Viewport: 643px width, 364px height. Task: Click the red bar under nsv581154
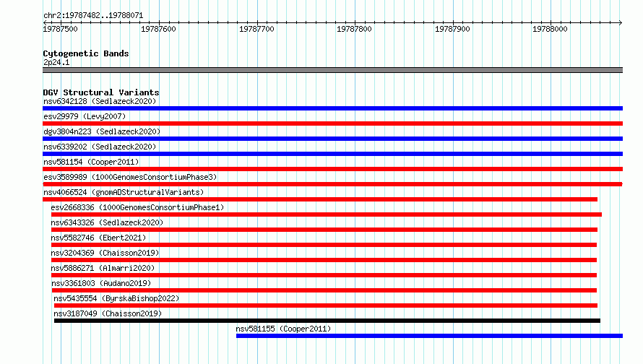332,169
